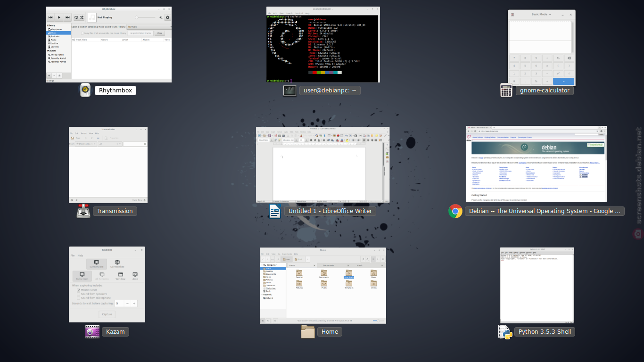Tick 'Copy files outside the music library' in Rhythmbox
Image resolution: width=644 pixels, height=362 pixels.
82,33
